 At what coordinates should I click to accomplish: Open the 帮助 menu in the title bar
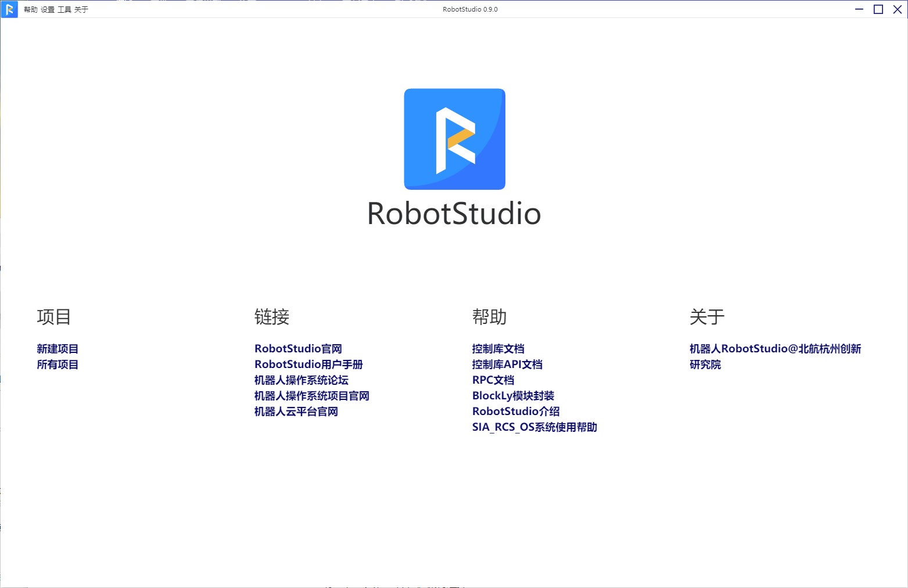[x=31, y=10]
